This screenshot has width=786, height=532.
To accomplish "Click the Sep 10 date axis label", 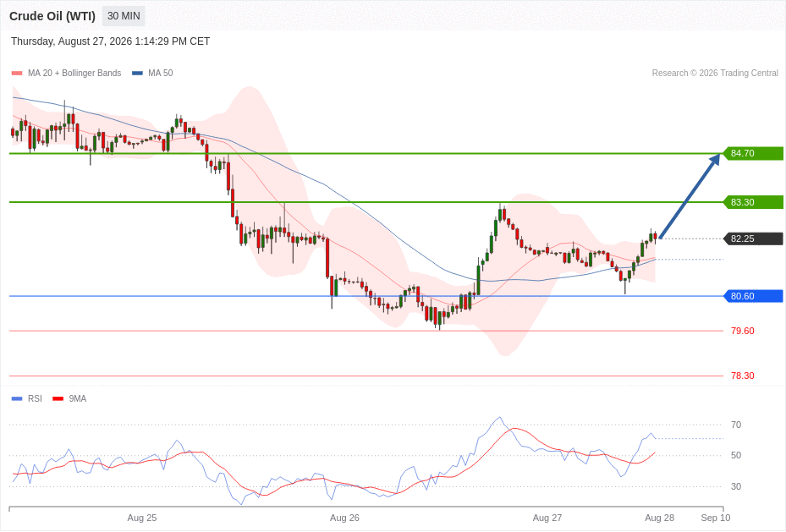I will click(716, 518).
